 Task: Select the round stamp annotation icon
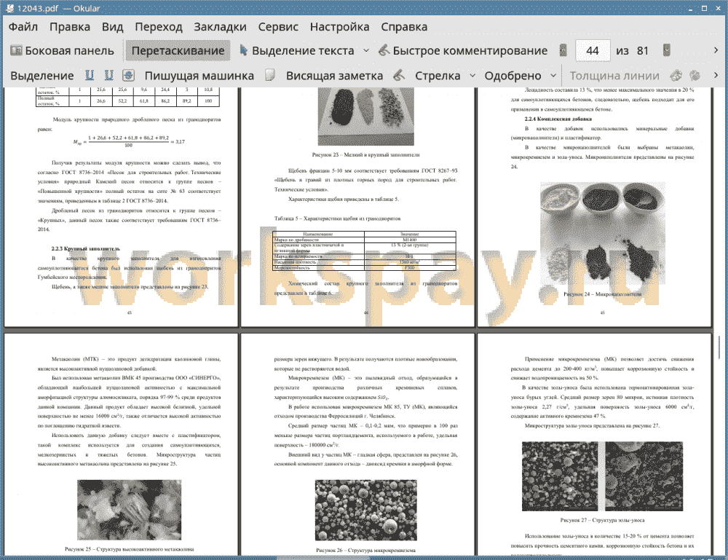point(129,75)
